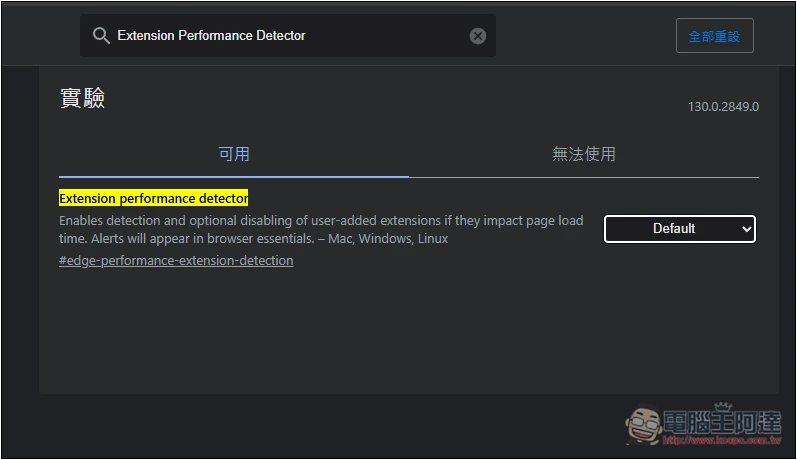Click the 實驗 page heading
The image size is (797, 460).
tap(82, 98)
